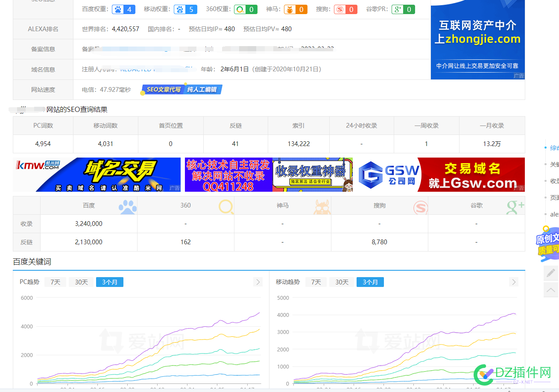Image resolution: width=559 pixels, height=392 pixels.
Task: Open the Gsw.com domain trading banner
Action: coord(441,175)
